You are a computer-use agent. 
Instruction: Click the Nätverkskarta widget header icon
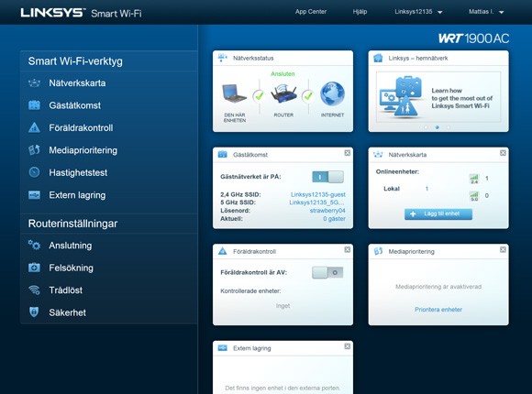[x=378, y=155]
